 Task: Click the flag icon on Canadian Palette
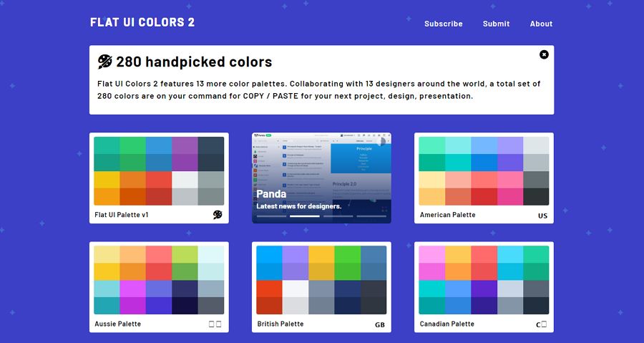point(542,324)
